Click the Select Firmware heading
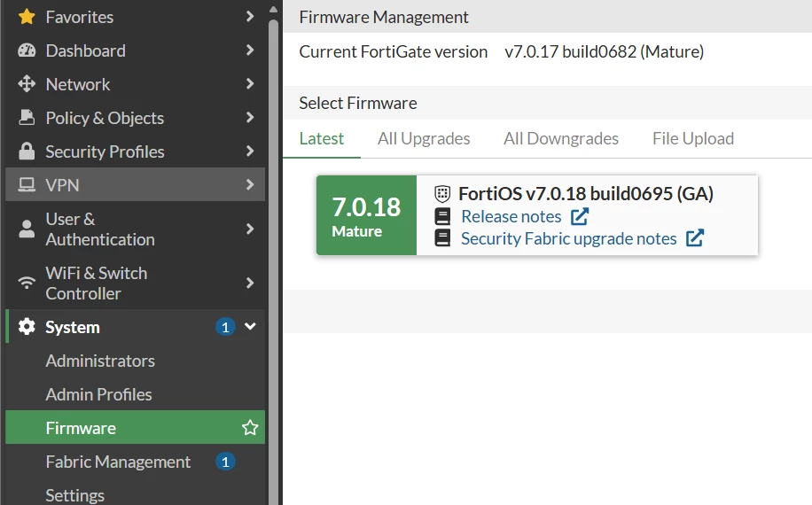The height and width of the screenshot is (505, 812). pyautogui.click(x=358, y=103)
